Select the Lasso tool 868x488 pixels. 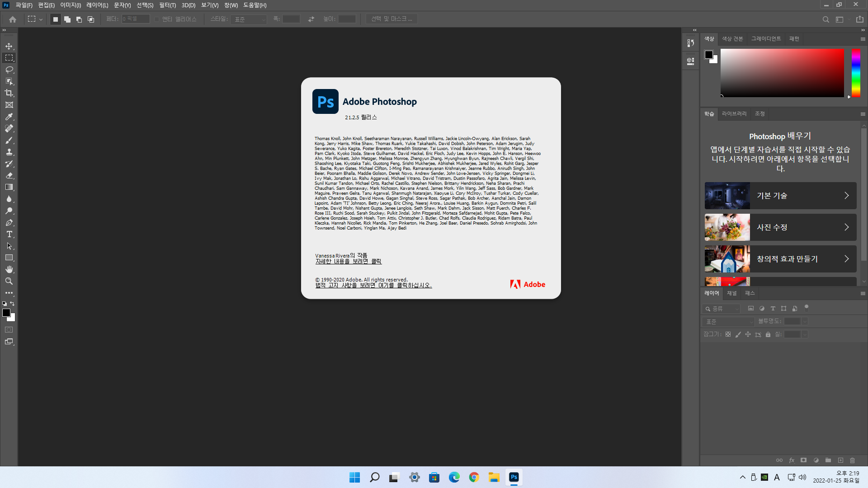tap(9, 70)
